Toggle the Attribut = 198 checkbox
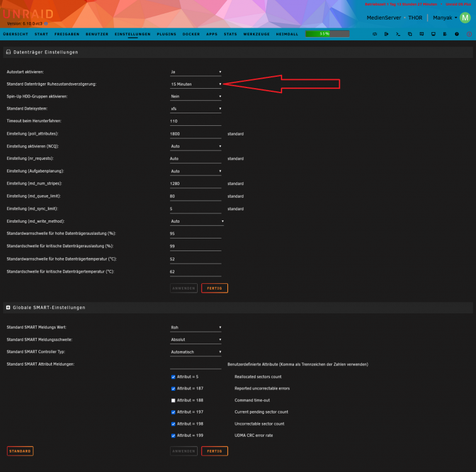Viewport: 476px width, 472px height. pyautogui.click(x=173, y=424)
